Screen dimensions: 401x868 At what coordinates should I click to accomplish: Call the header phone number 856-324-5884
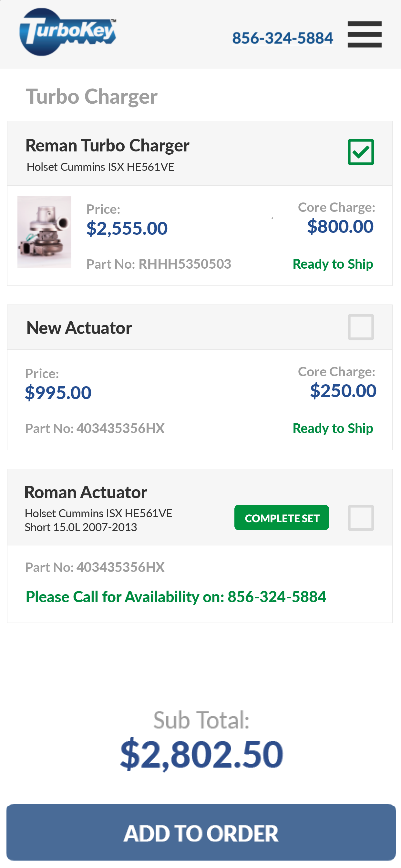(283, 38)
